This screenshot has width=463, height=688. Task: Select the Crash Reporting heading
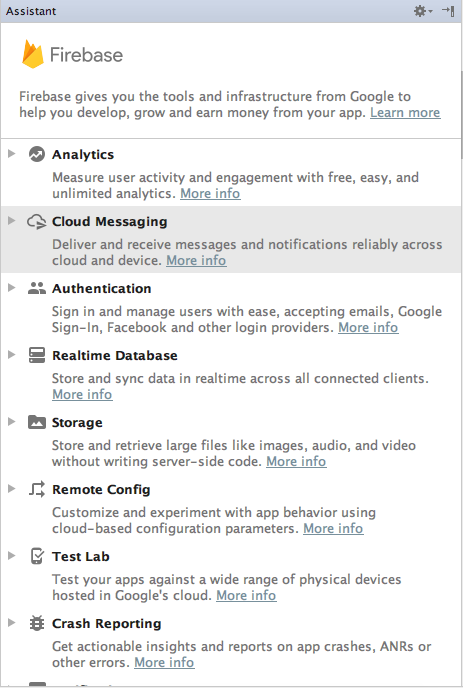[x=107, y=624]
